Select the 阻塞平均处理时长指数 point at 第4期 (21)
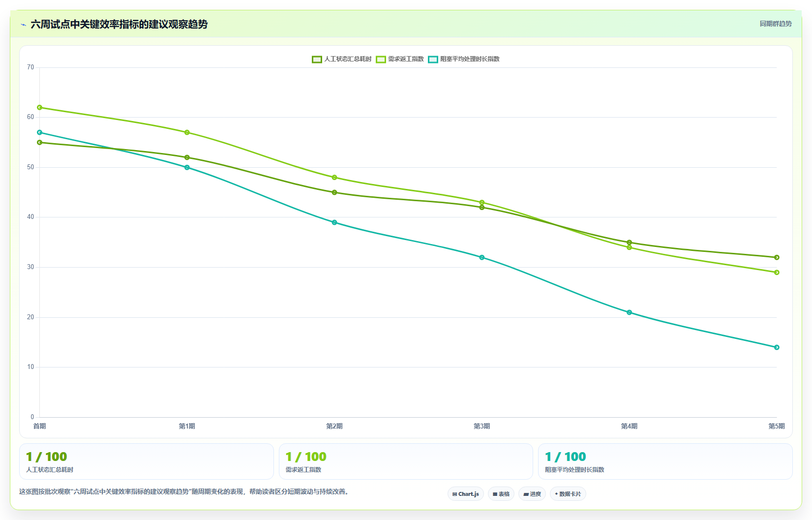The height and width of the screenshot is (520, 812). point(629,312)
